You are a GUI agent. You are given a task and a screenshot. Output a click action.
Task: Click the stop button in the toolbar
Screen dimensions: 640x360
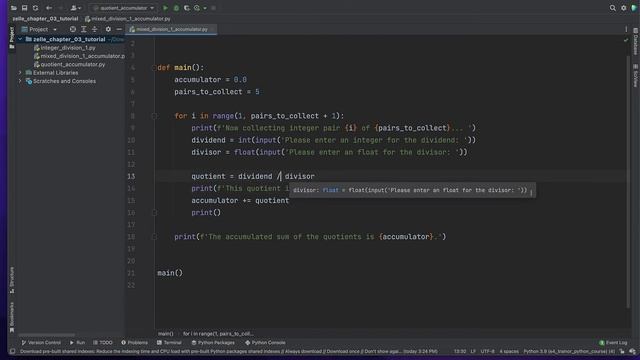coord(213,8)
